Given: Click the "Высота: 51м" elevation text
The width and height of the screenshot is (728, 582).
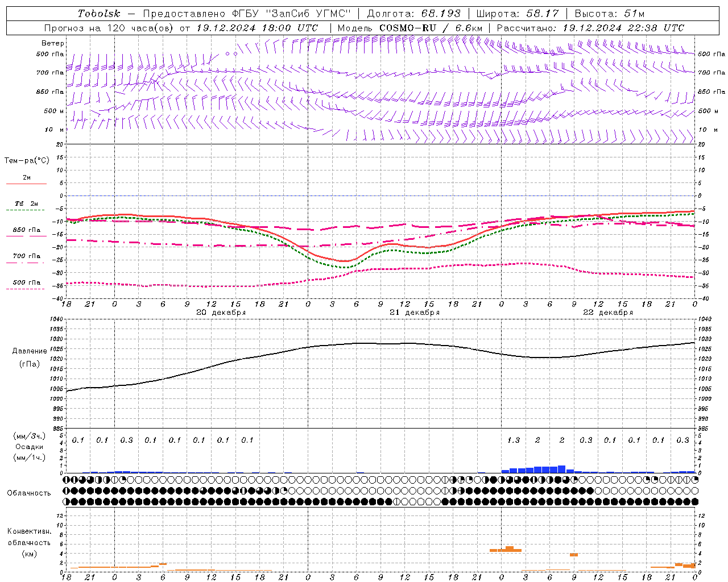Looking at the screenshot, I should (610, 14).
